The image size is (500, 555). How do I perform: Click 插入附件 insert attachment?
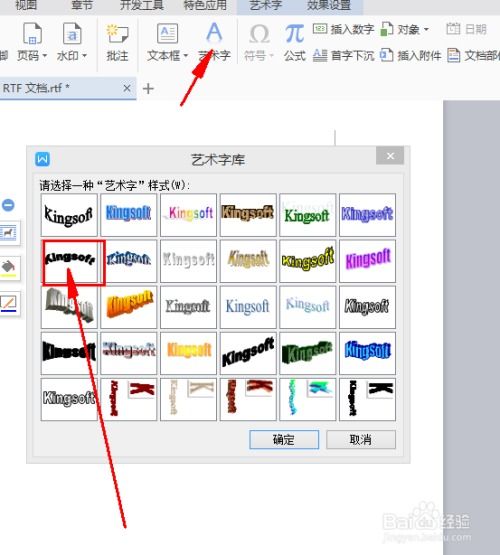coord(410,55)
